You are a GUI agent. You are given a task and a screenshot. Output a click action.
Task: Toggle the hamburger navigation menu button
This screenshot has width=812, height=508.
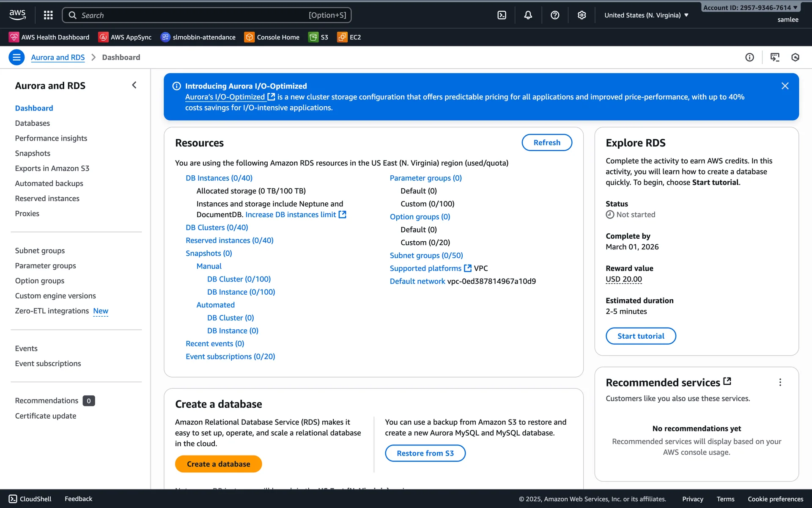[x=16, y=57]
